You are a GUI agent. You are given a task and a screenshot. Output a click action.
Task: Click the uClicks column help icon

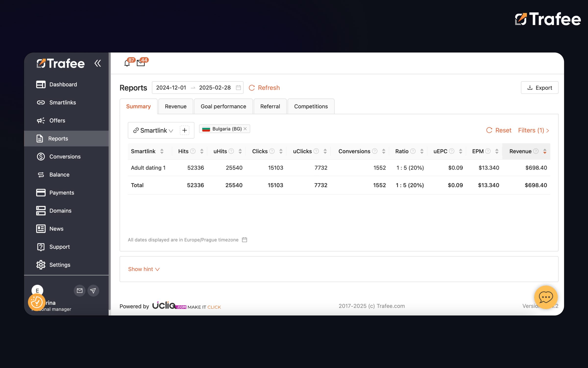(316, 151)
